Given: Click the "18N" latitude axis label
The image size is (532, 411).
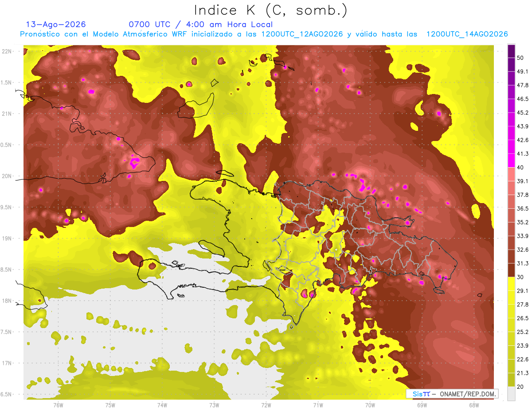Looking at the screenshot, I should (7, 301).
